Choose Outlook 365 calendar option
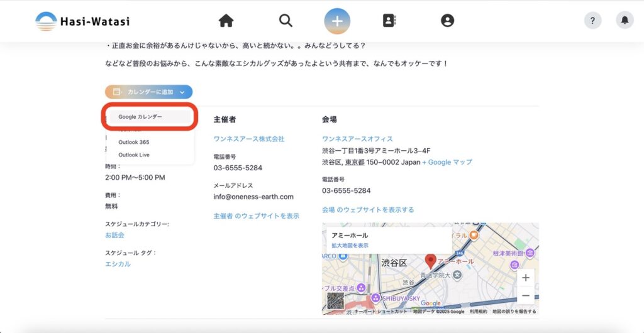 pos(134,142)
